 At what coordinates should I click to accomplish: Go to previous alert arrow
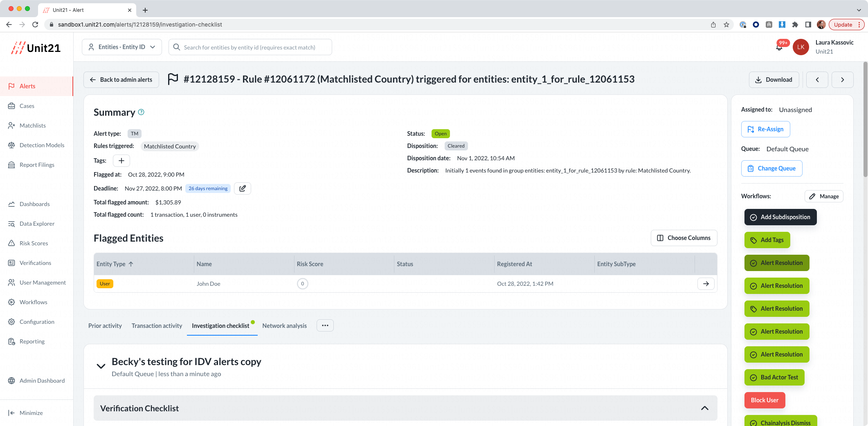(x=817, y=80)
